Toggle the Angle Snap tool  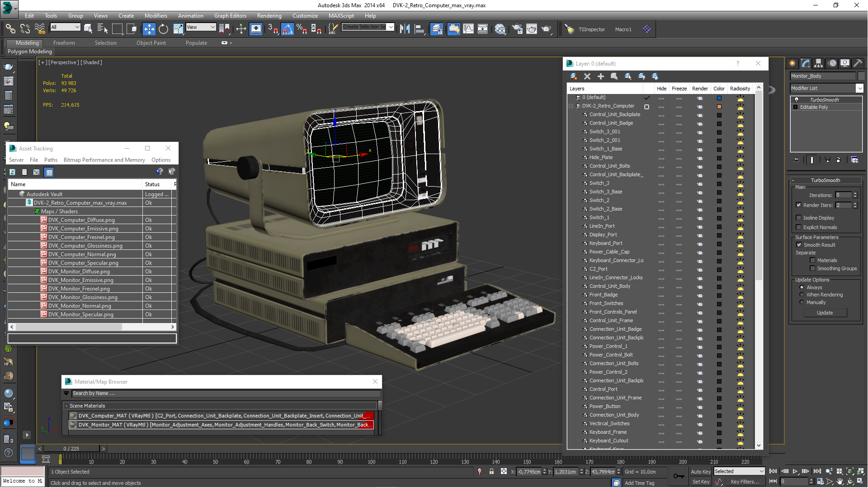point(287,29)
